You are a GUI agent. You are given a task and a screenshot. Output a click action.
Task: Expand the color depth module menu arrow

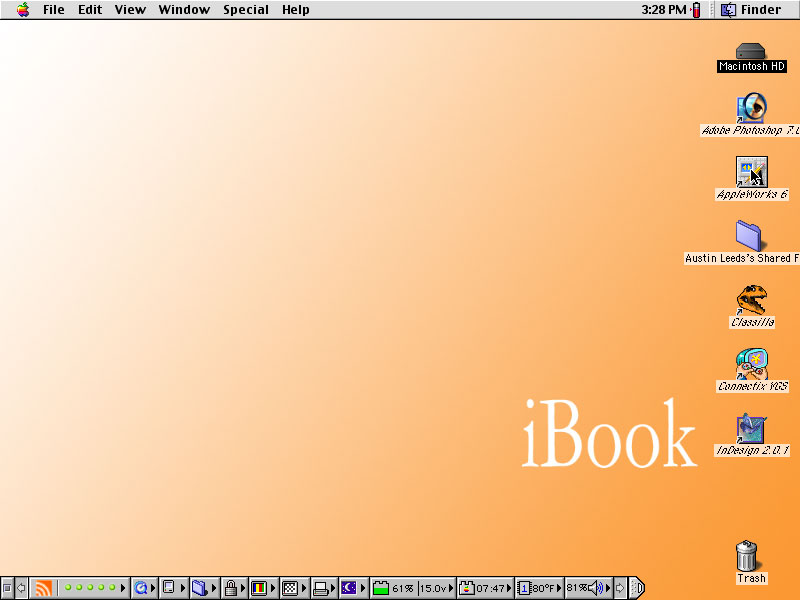tap(273, 588)
